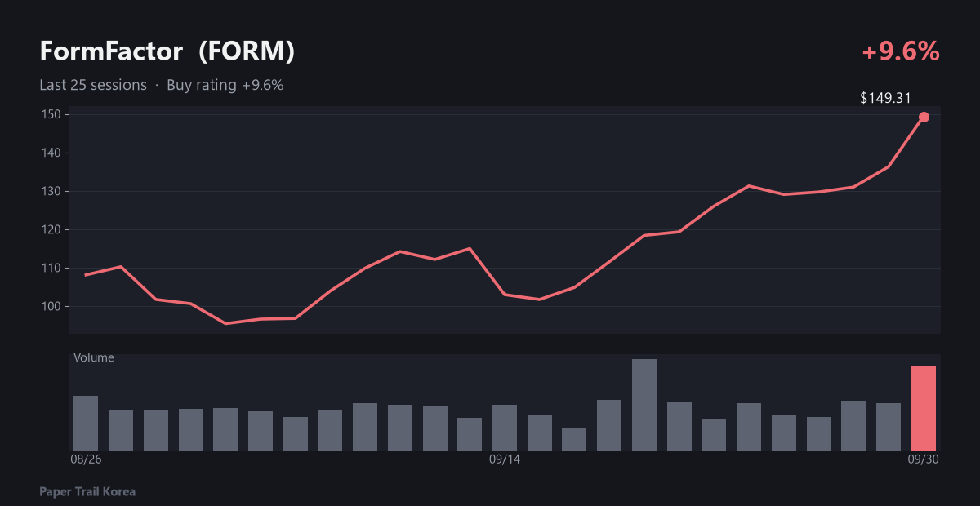
Task: Click the volume bar above 09/14
Action: tap(505, 428)
